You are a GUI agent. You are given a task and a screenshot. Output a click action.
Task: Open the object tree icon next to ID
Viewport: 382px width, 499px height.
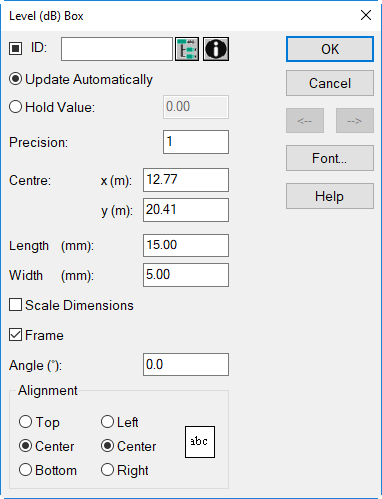click(187, 49)
